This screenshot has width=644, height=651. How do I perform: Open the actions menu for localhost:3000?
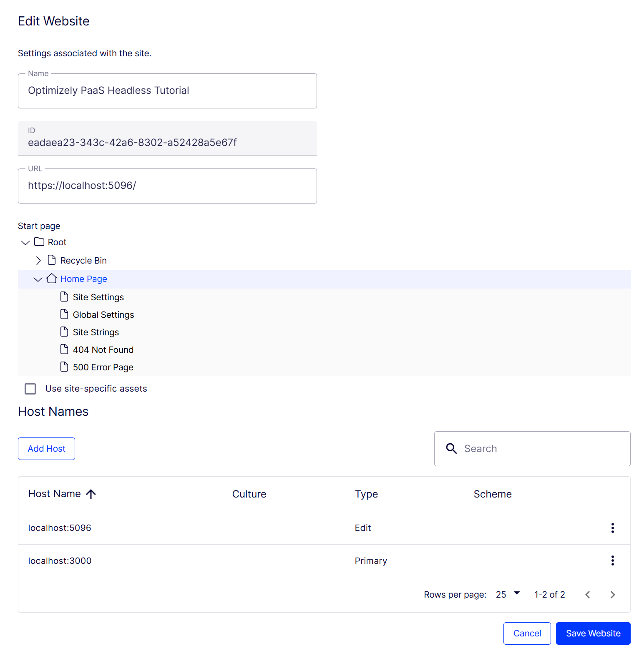pos(612,561)
